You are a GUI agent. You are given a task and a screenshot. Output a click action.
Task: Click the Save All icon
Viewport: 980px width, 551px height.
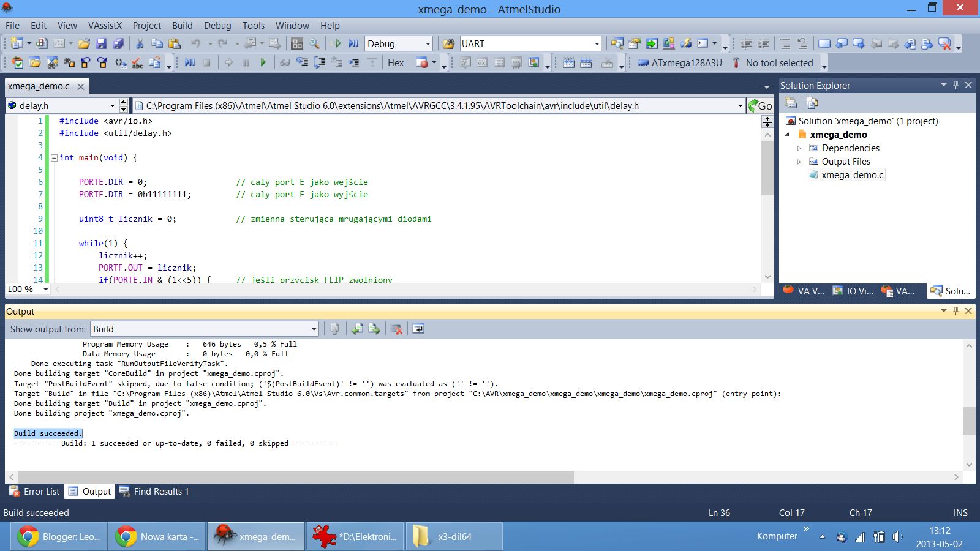click(118, 43)
